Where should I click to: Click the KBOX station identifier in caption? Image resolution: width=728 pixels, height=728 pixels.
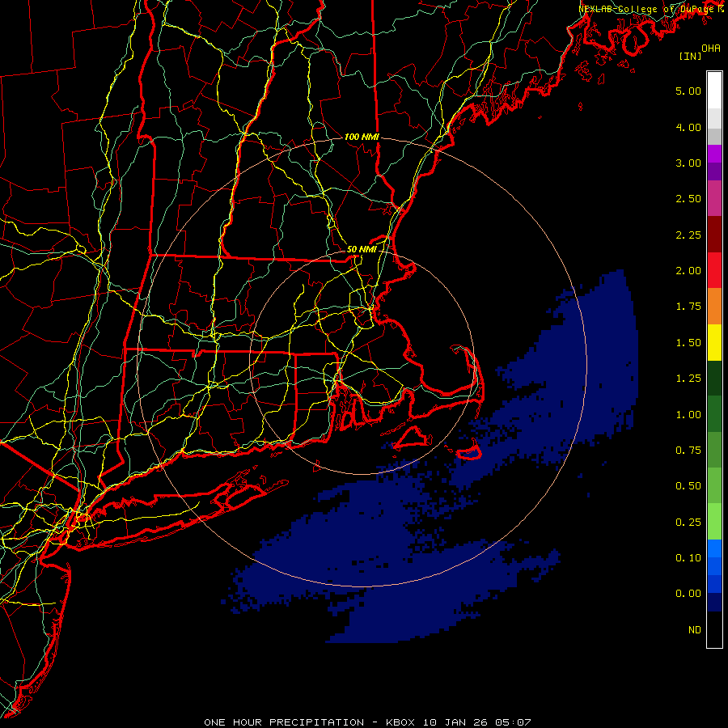tap(401, 722)
